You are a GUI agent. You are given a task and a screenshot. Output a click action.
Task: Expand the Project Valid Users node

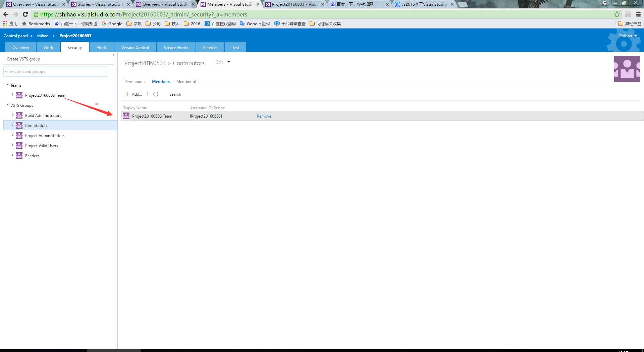click(13, 145)
